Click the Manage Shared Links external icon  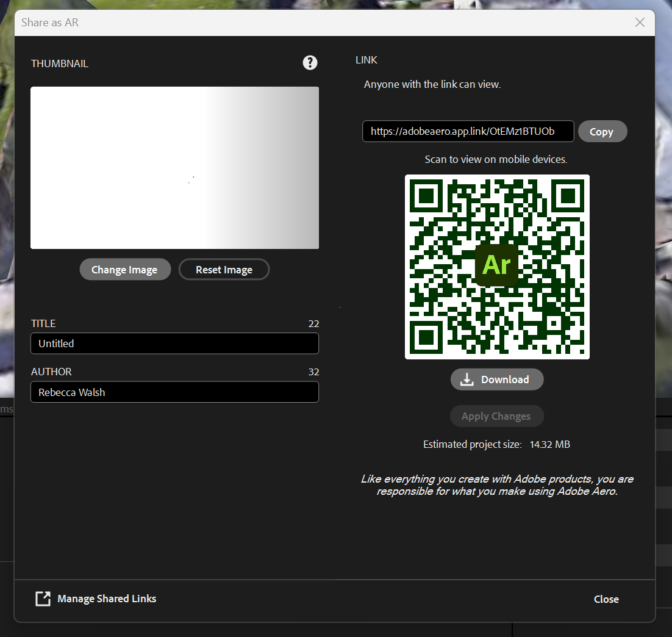coord(43,599)
